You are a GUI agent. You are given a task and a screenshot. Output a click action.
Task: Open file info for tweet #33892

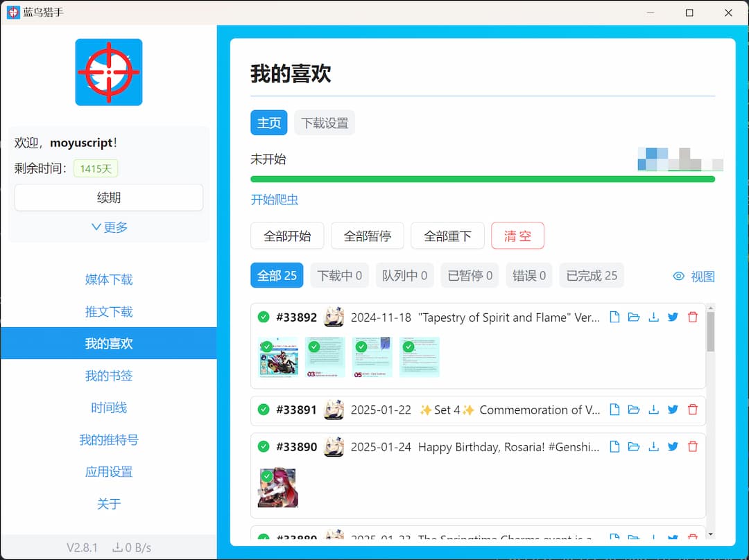coord(614,317)
